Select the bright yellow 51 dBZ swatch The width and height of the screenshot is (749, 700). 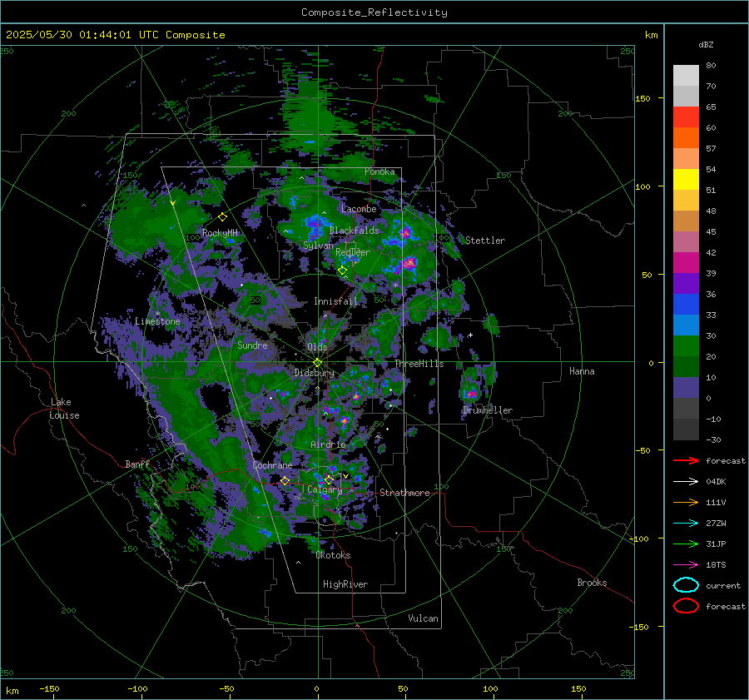point(686,179)
